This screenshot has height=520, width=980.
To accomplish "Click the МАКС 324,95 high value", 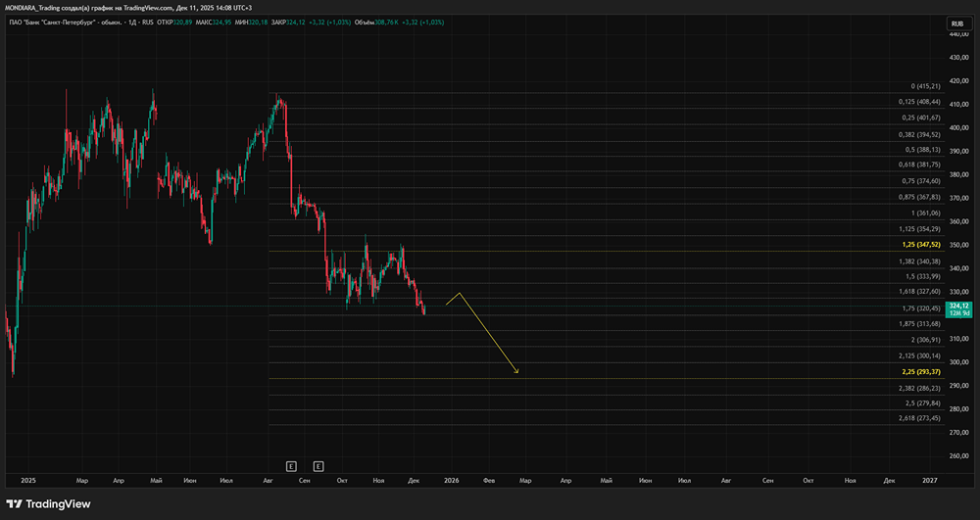I will 213,23.
